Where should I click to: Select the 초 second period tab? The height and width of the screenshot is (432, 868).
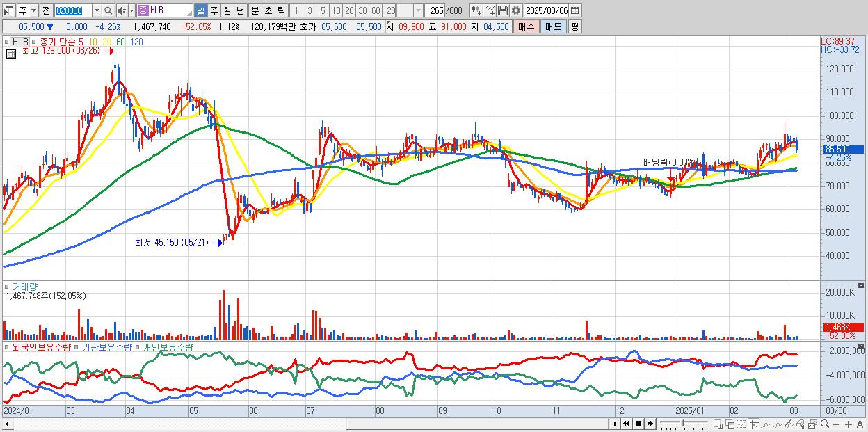coord(268,10)
